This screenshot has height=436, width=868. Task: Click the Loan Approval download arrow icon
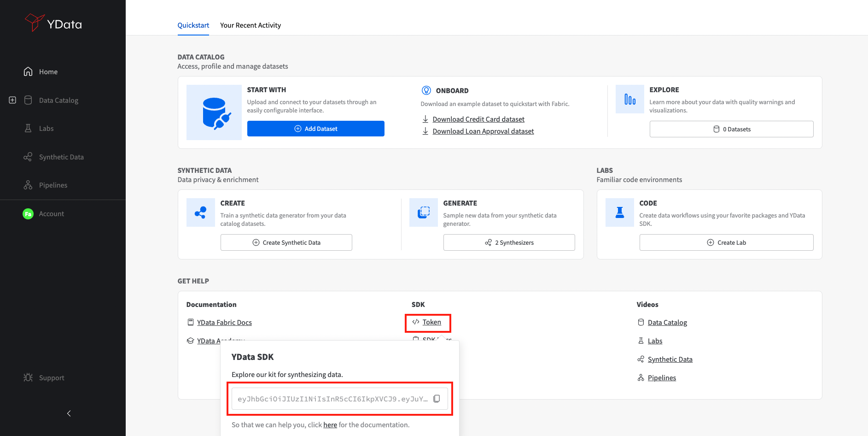[x=425, y=131]
